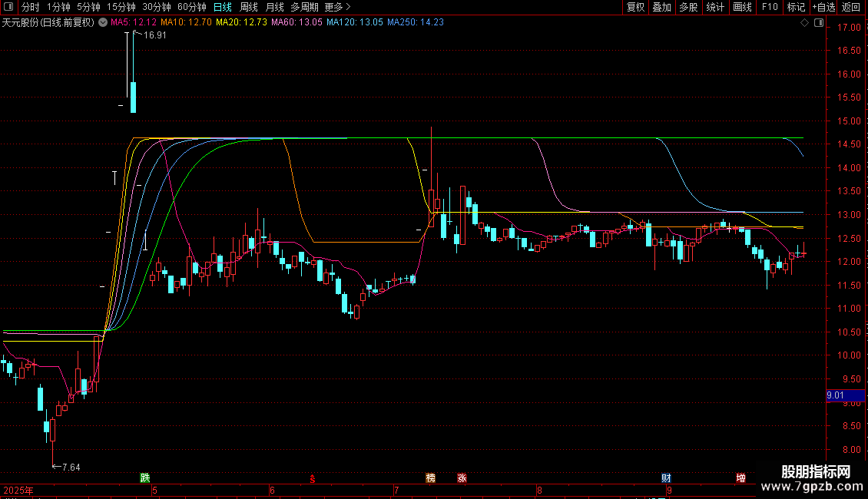Click the 2025年 date axis label
Screen dimensions: 868x499
pos(18,490)
